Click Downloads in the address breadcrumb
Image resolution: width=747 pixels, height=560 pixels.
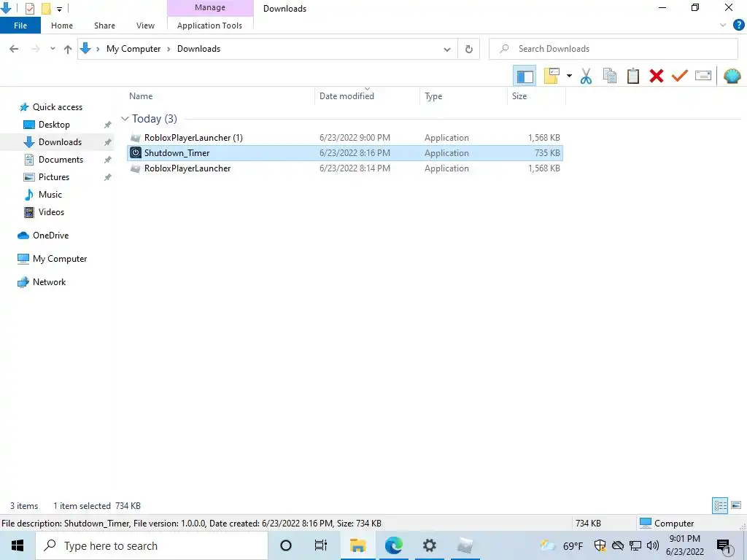click(x=198, y=49)
